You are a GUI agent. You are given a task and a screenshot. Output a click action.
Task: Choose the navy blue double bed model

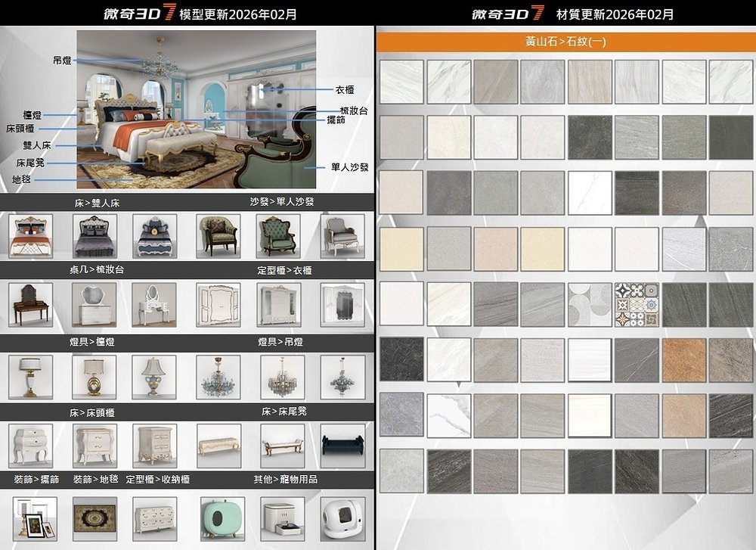point(154,236)
